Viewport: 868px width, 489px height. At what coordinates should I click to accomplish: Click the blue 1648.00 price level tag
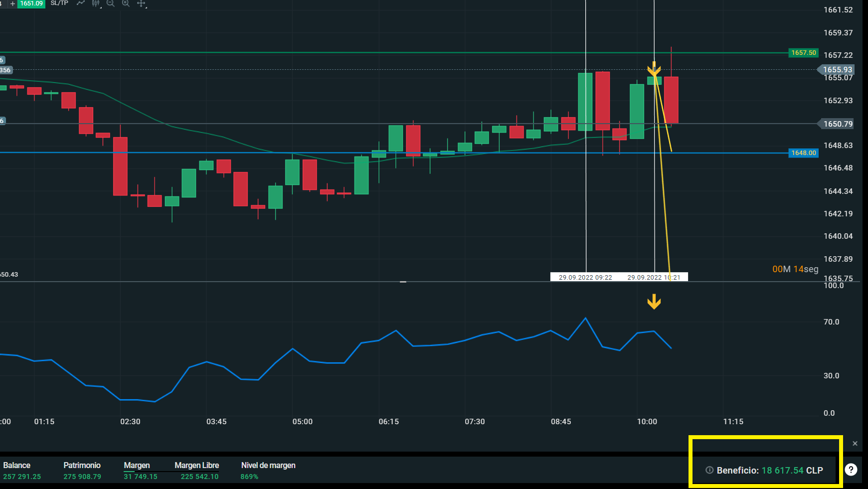coord(804,153)
